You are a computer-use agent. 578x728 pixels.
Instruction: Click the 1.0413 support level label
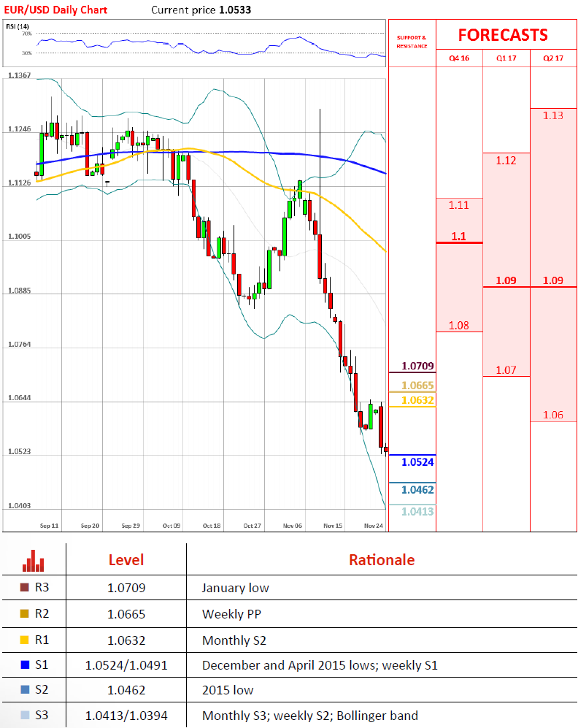417,512
